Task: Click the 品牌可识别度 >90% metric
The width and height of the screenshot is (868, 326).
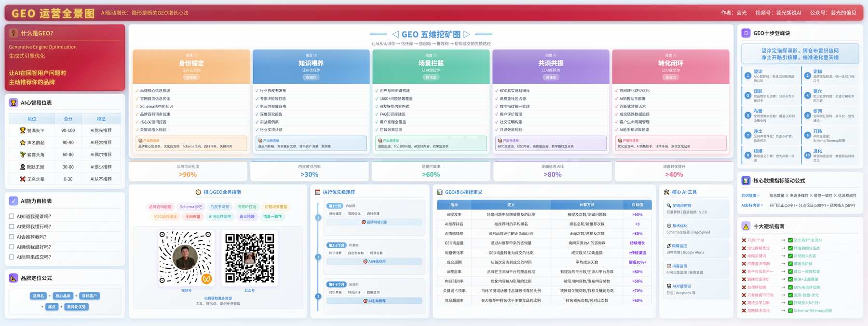Action: 188,171
